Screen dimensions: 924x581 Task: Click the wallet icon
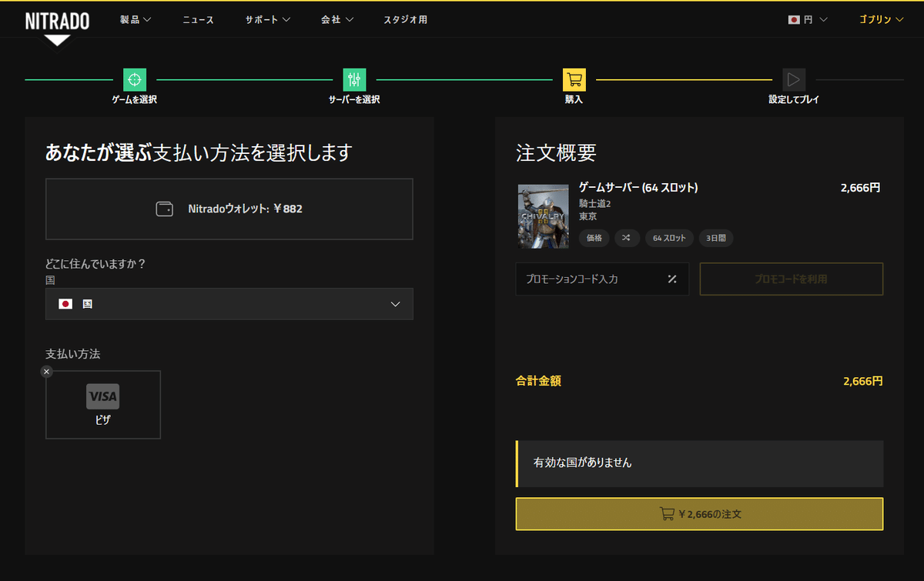165,209
